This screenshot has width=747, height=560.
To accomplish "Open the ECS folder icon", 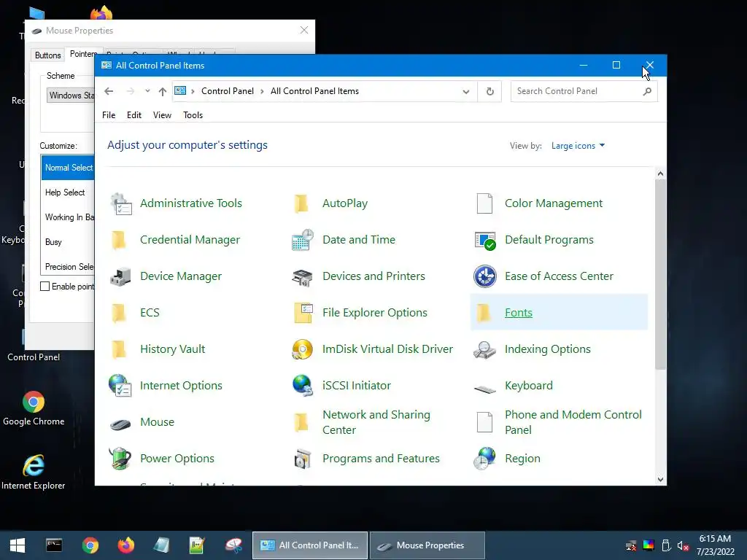I will coord(119,313).
